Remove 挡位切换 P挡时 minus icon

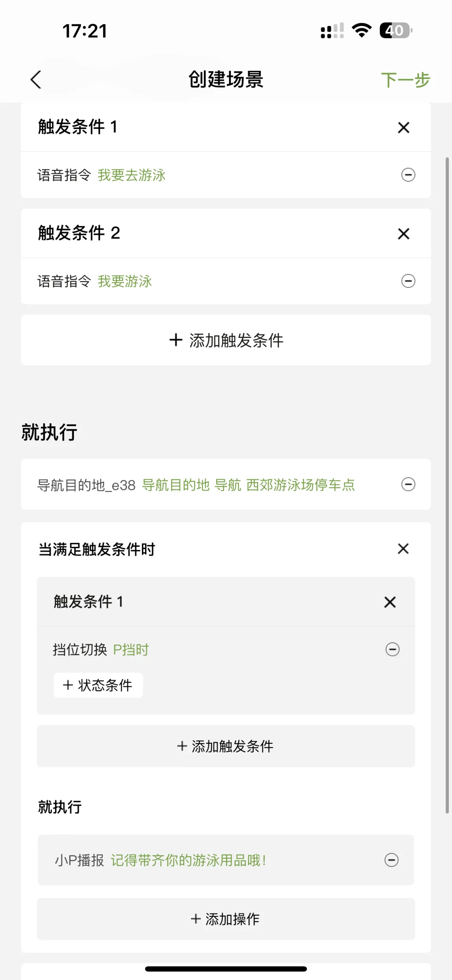392,649
